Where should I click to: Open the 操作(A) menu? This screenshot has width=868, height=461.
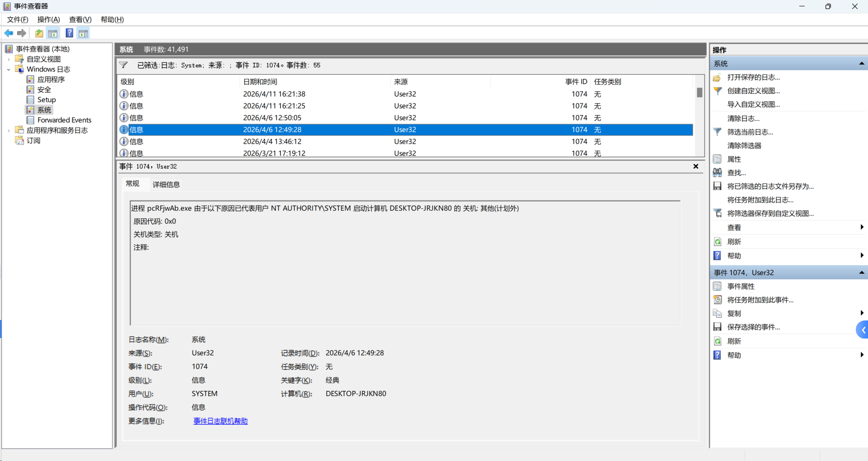click(x=48, y=19)
